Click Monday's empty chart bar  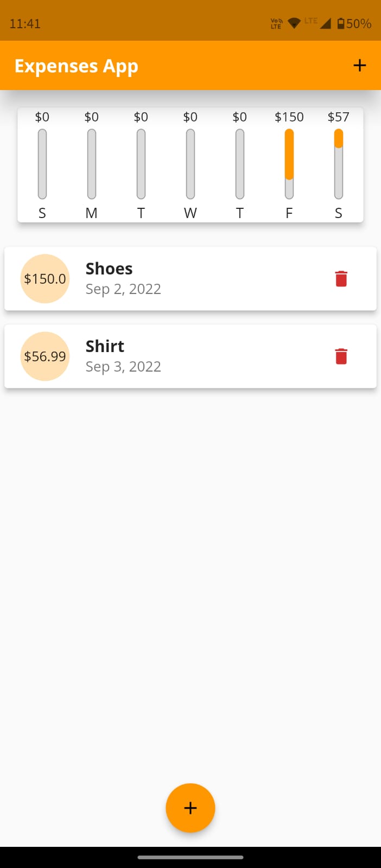(91, 163)
